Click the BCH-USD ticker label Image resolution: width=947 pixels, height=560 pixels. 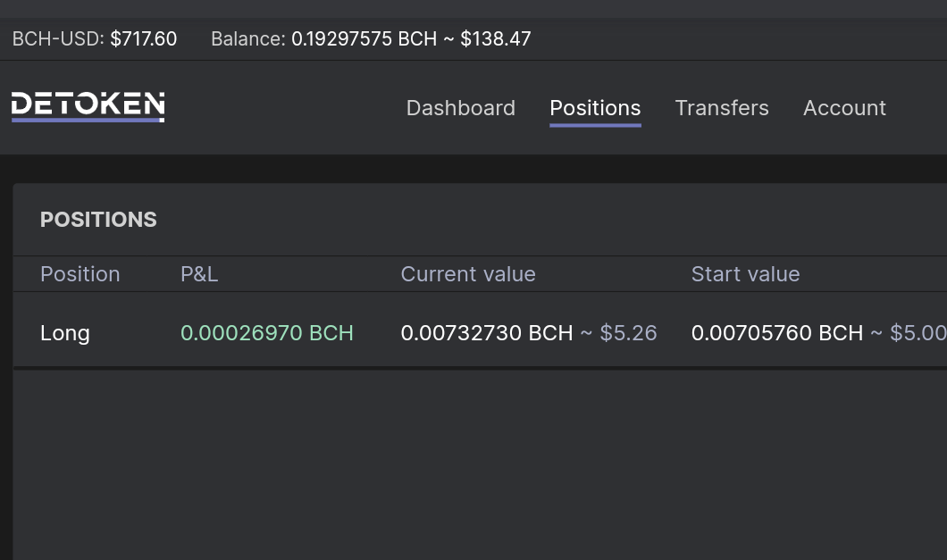point(58,39)
